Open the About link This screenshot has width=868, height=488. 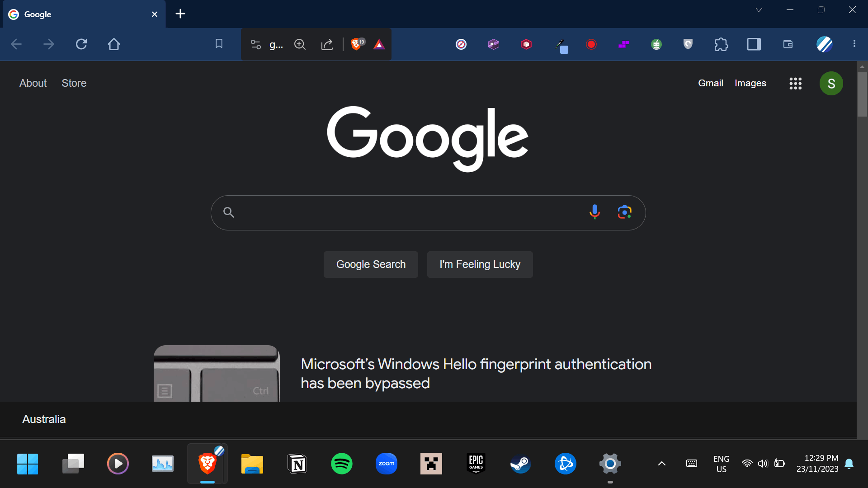point(33,83)
